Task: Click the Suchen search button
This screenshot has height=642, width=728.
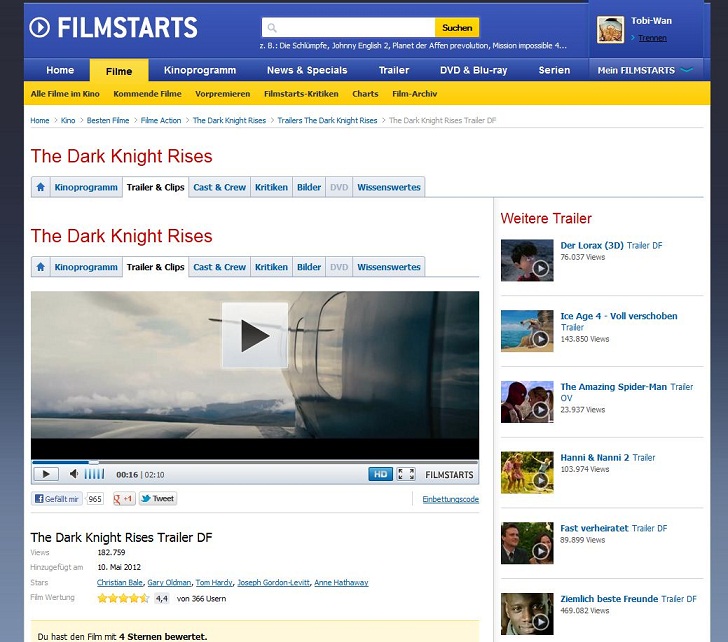Action: pos(457,28)
